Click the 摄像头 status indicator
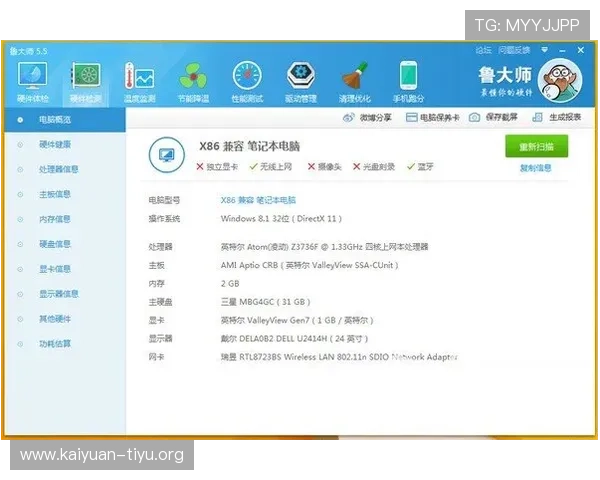600x480 pixels. [x=324, y=167]
